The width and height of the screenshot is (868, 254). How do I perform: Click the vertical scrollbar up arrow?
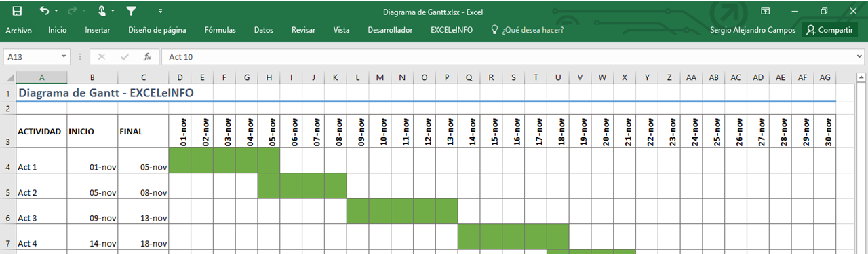(x=861, y=77)
